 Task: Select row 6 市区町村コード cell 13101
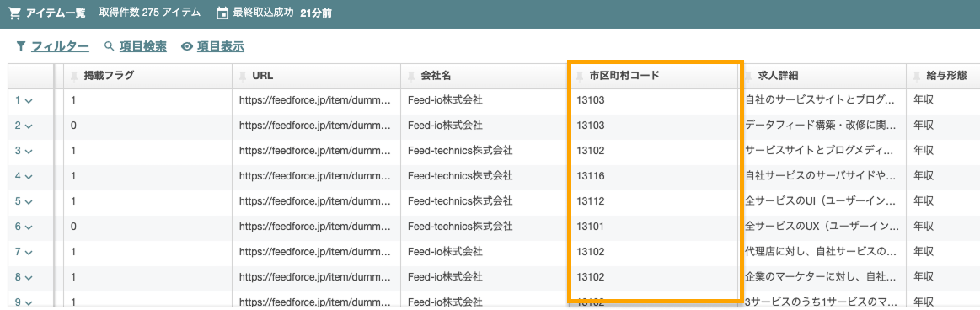tap(654, 227)
